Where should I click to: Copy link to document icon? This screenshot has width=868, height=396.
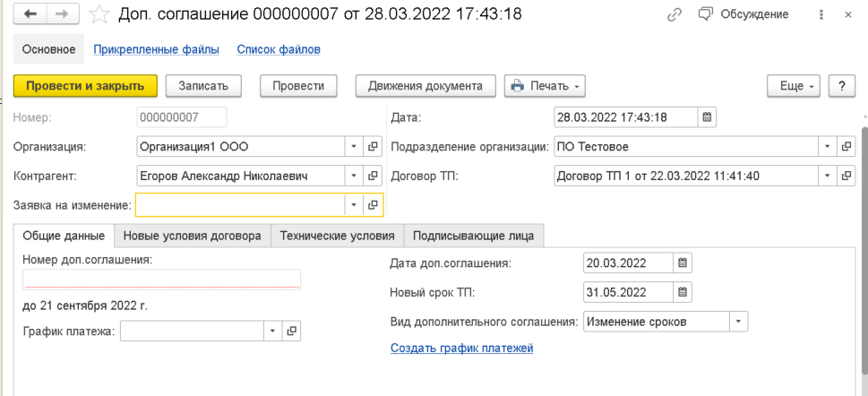tap(675, 15)
